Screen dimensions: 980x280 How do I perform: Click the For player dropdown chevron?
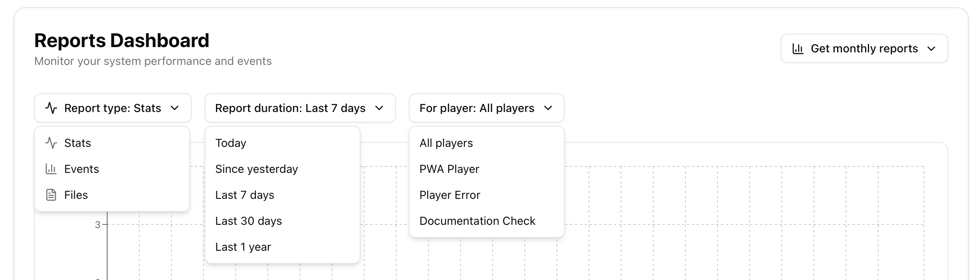(x=548, y=108)
